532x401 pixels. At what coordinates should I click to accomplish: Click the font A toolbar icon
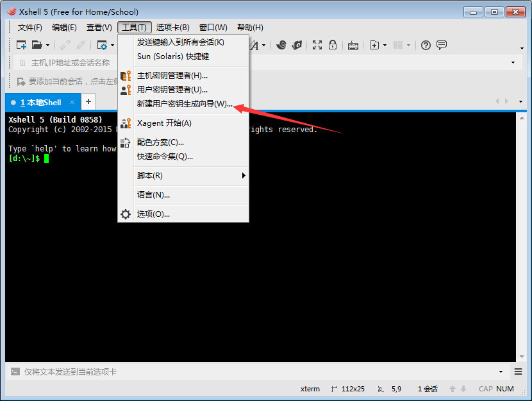click(254, 45)
